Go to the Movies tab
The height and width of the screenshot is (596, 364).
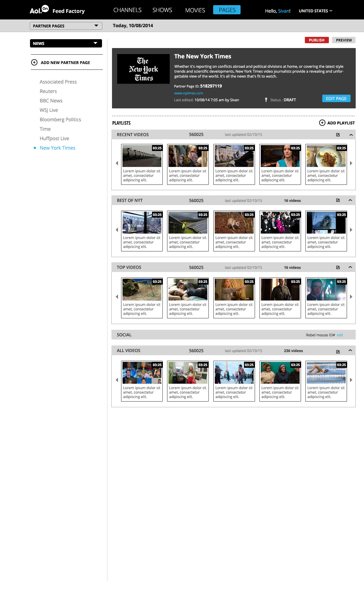[x=195, y=10]
